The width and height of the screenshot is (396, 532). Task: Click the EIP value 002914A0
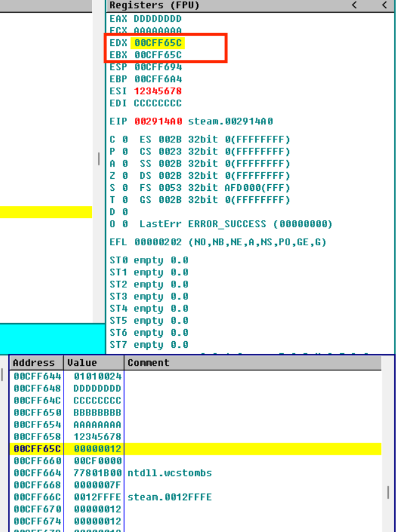157,121
